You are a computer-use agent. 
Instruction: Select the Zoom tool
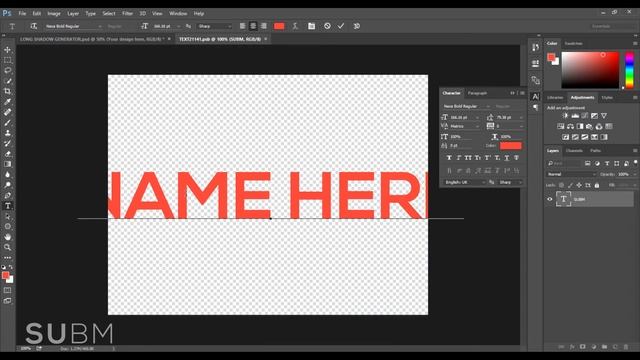tap(7, 247)
